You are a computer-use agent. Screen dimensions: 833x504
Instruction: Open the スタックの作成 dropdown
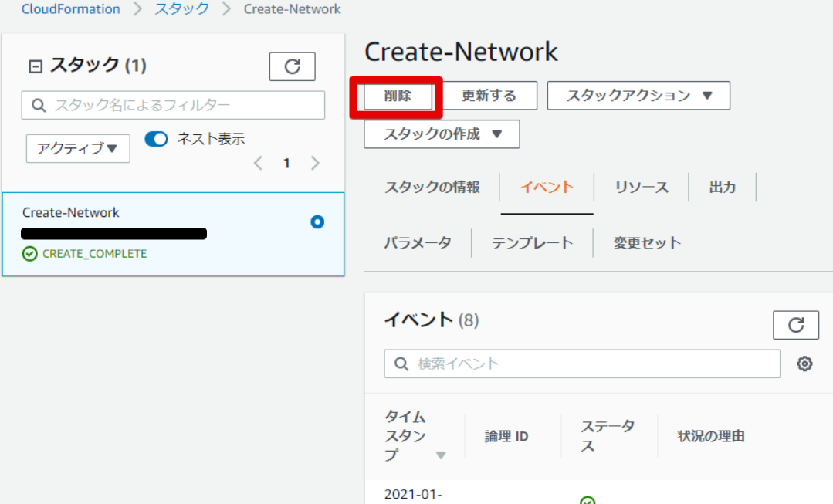tap(441, 134)
